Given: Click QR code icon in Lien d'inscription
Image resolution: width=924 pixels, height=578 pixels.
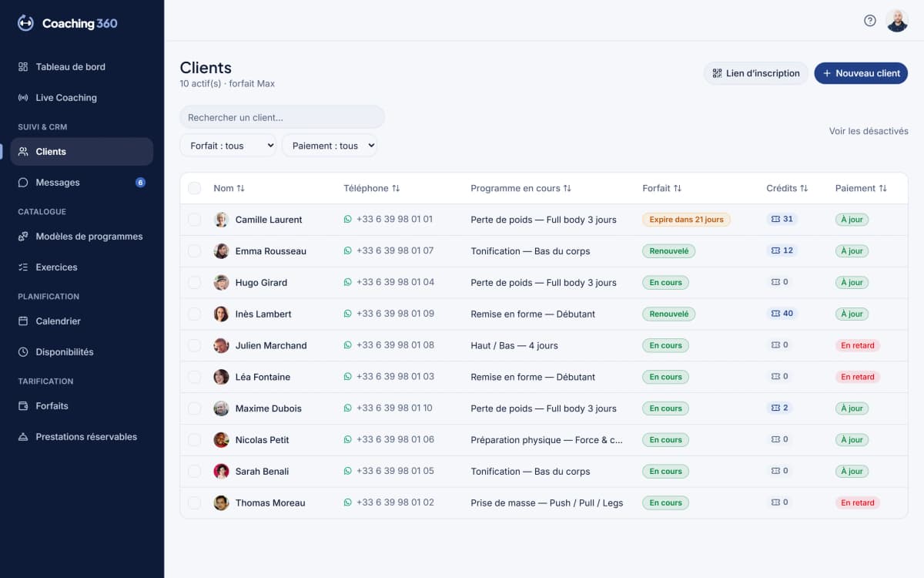Looking at the screenshot, I should pyautogui.click(x=717, y=73).
